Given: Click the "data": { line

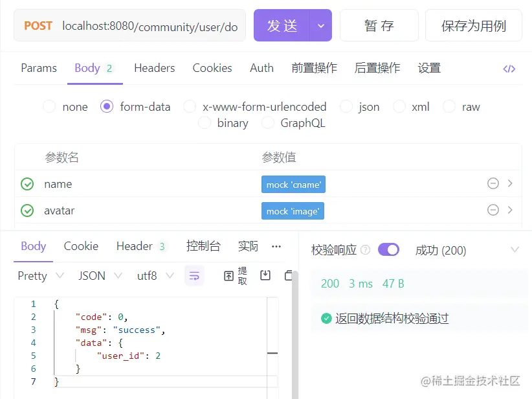Looking at the screenshot, I should click(x=99, y=343).
